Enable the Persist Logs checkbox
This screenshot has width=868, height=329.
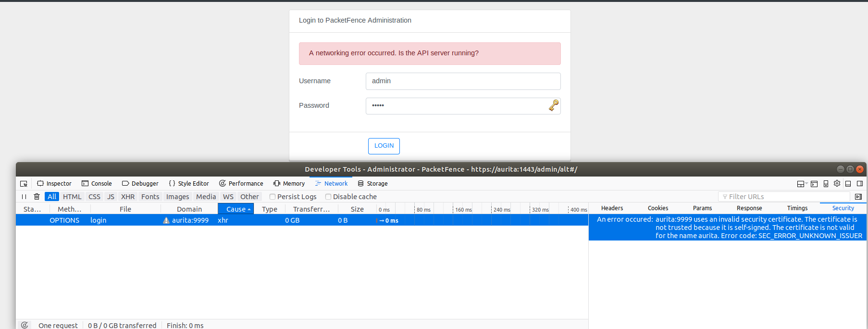click(273, 197)
